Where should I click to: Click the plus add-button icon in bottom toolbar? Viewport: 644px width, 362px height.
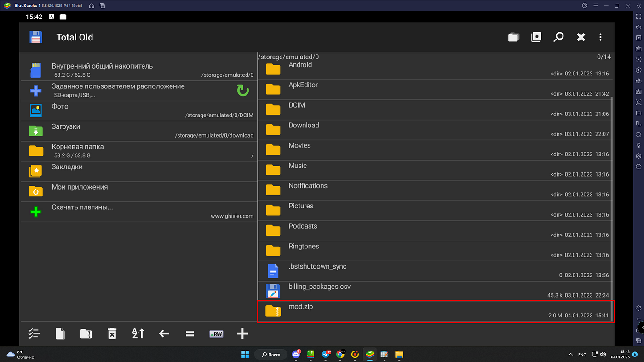[242, 334]
